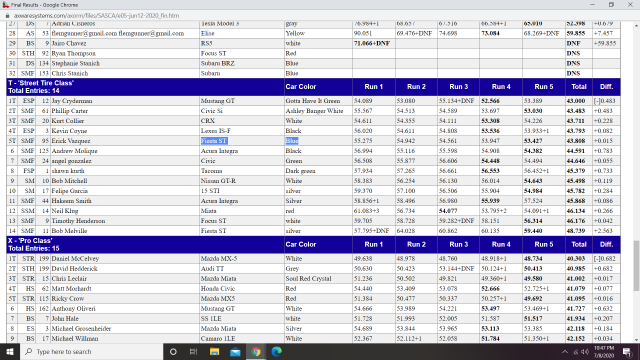
Task: Click driver name 'Chris Leclair'
Action: (69, 278)
